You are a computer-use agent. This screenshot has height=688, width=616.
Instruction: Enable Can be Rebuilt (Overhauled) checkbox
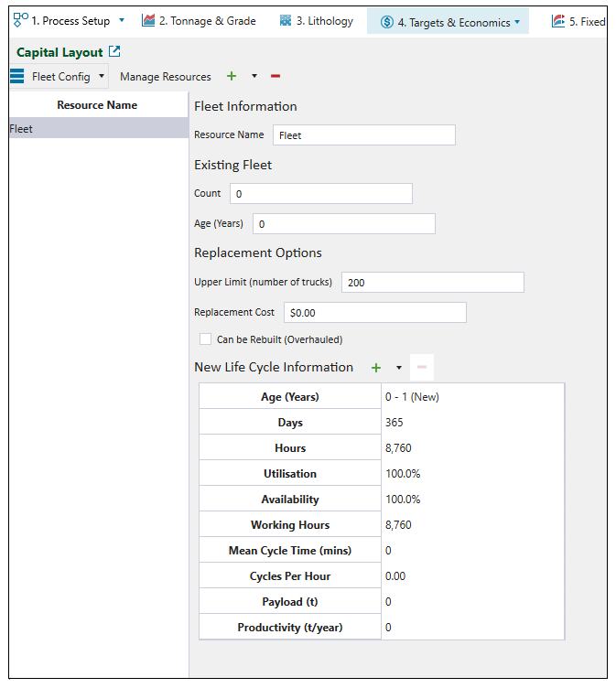206,339
